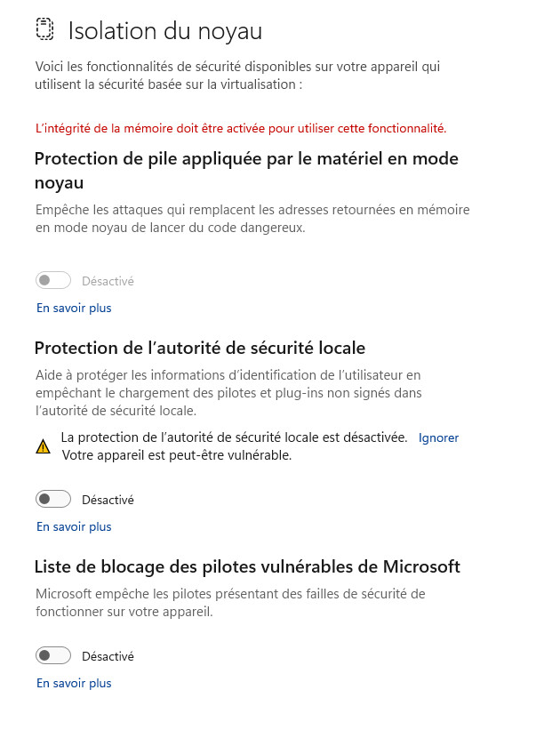This screenshot has height=738, width=560.
Task: Select the Liste de blocage des pilotes heading
Action: point(247,566)
